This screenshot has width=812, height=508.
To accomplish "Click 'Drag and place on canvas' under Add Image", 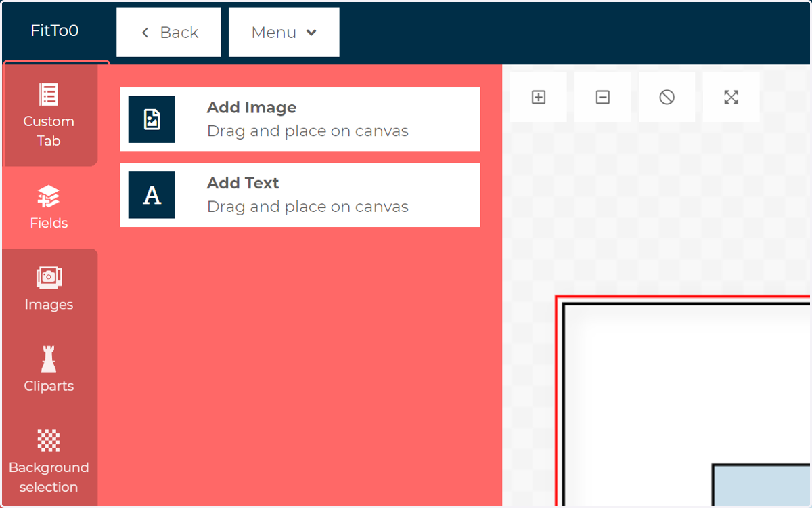I will tap(308, 131).
